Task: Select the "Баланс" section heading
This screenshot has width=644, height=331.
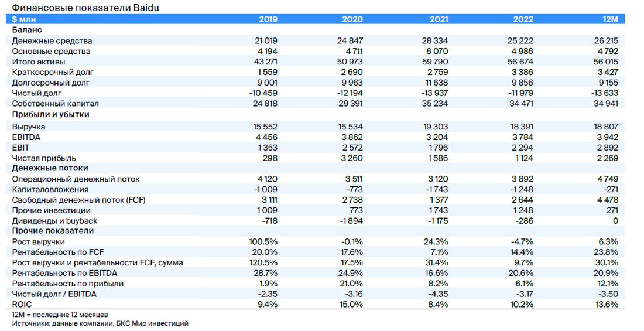Action: click(27, 30)
